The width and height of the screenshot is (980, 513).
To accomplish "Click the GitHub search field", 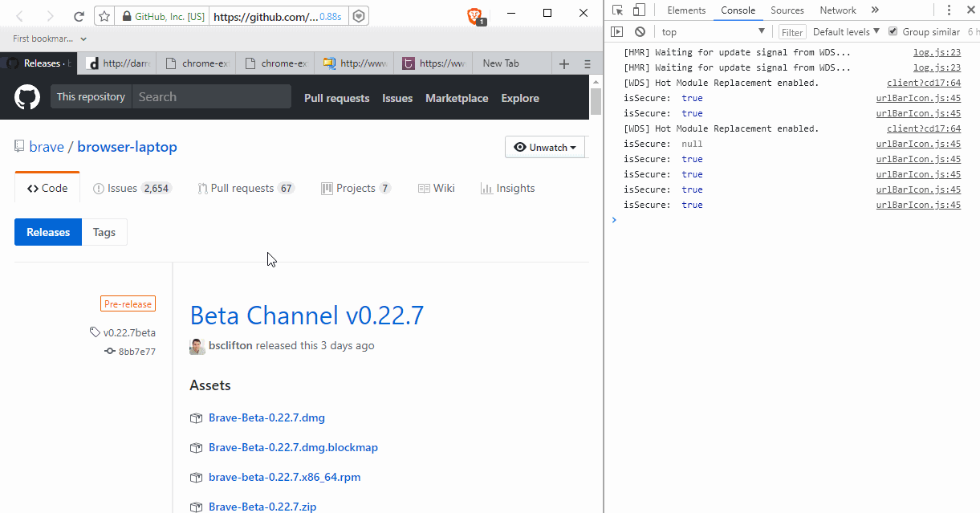I will [212, 96].
